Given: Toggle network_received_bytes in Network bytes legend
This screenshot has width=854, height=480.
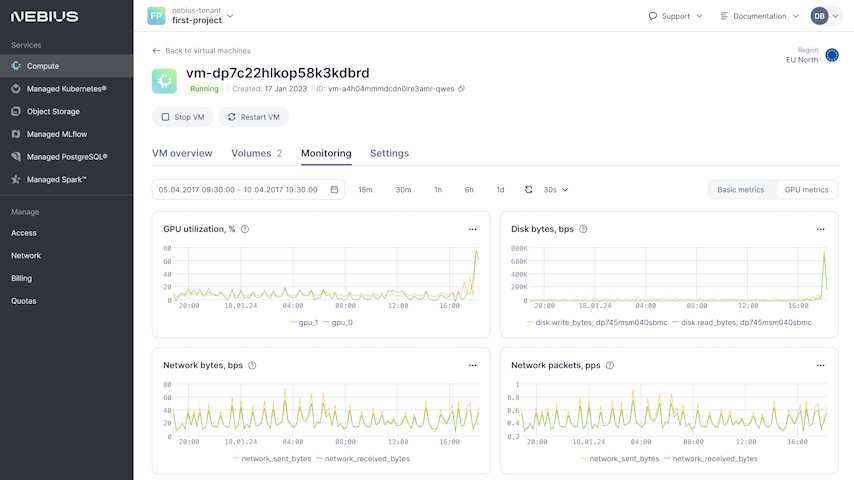Looking at the screenshot, I should coord(363,459).
